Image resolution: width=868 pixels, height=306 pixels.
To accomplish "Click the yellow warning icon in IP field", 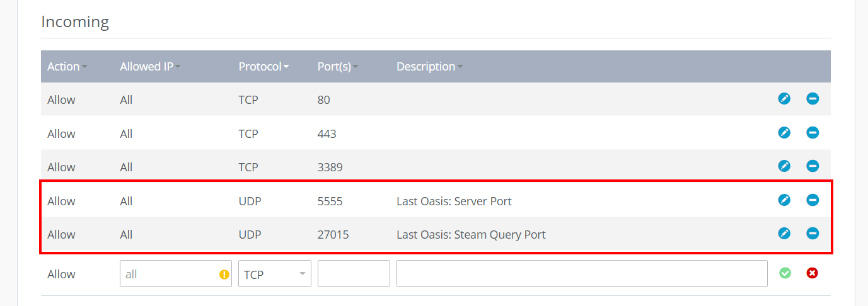I will (224, 275).
